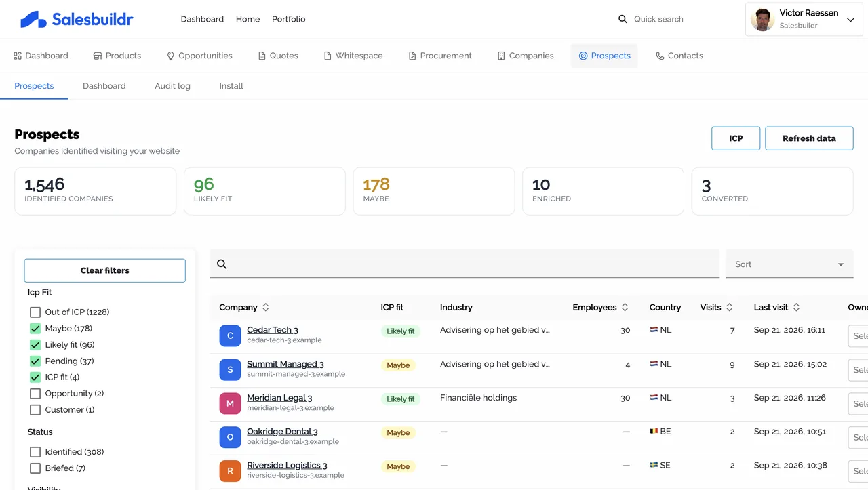The image size is (868, 490).
Task: Click the Oakridge Dental 3 avatar icon
Action: 231,437
